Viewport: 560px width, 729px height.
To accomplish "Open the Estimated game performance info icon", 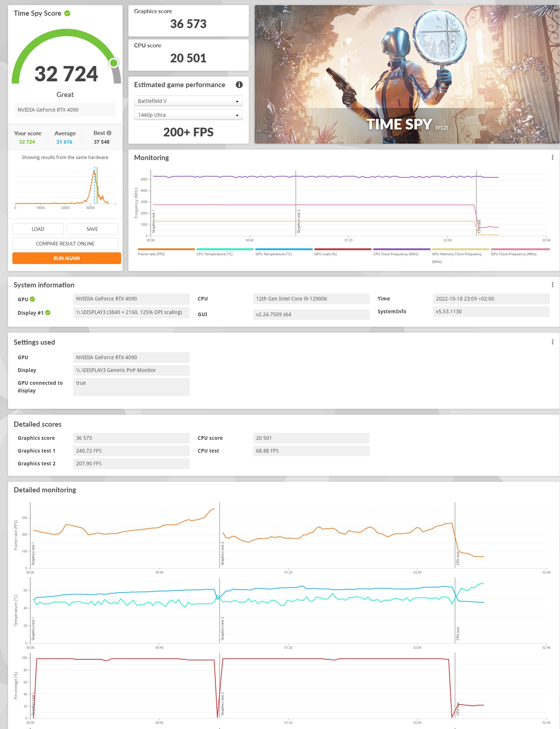I will (x=239, y=85).
